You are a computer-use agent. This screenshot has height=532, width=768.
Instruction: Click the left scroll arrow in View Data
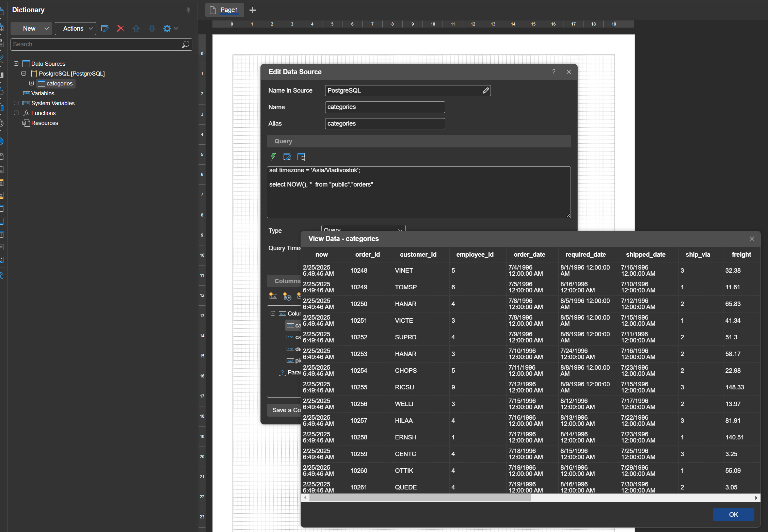[x=305, y=498]
